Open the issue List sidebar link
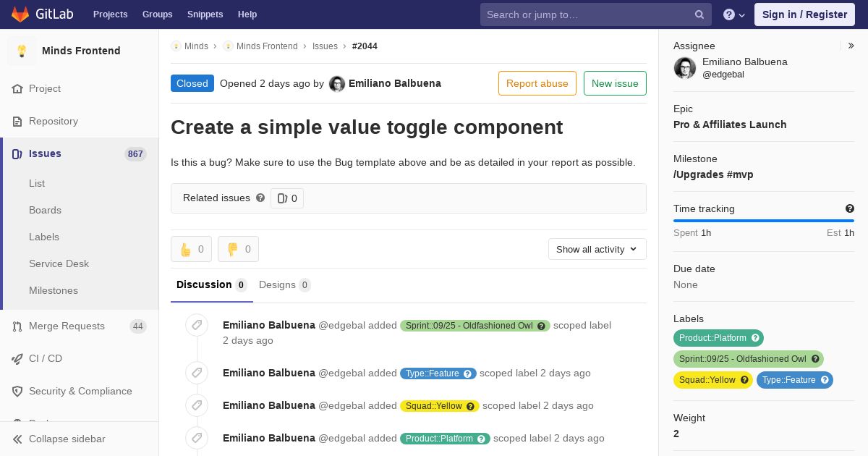This screenshot has width=868, height=456. click(x=37, y=184)
